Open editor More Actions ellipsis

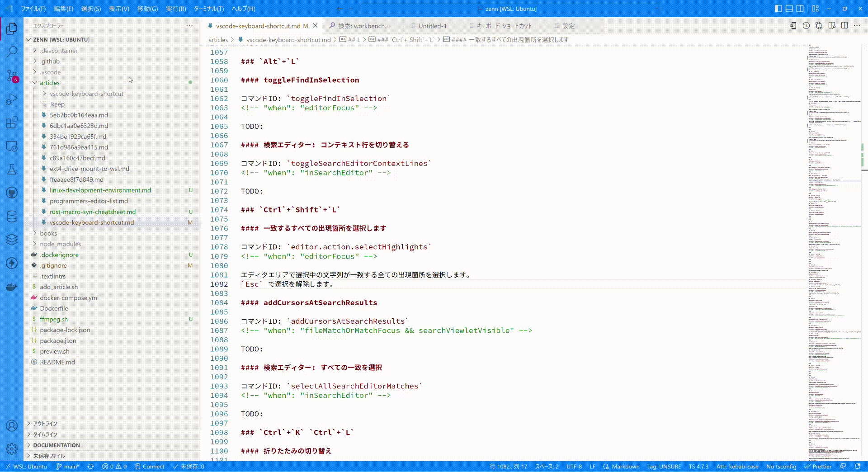pos(857,26)
